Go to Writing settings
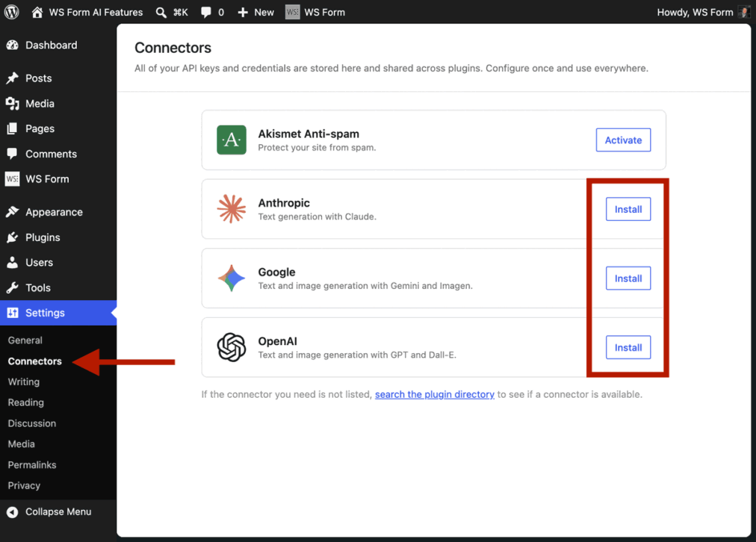Image resolution: width=756 pixels, height=542 pixels. [x=24, y=382]
